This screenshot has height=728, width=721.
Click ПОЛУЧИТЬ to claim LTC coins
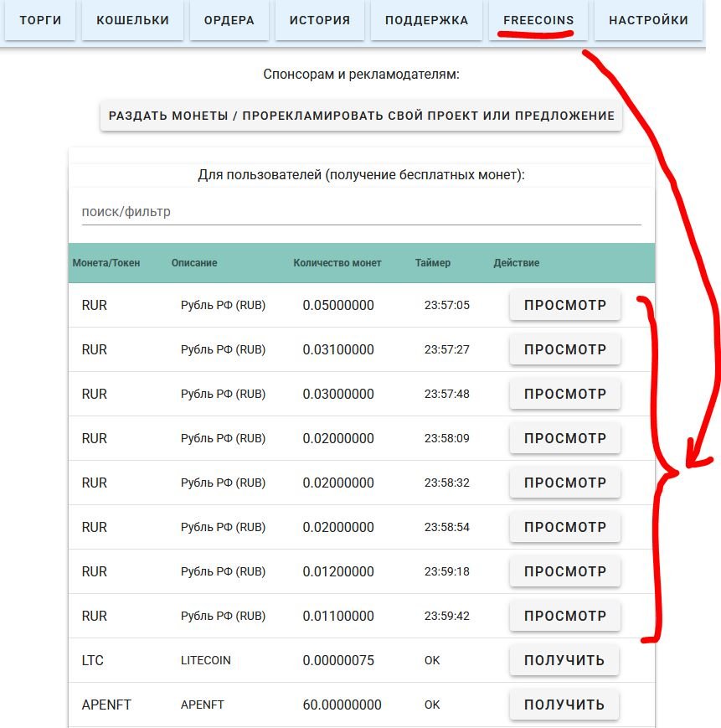(564, 660)
